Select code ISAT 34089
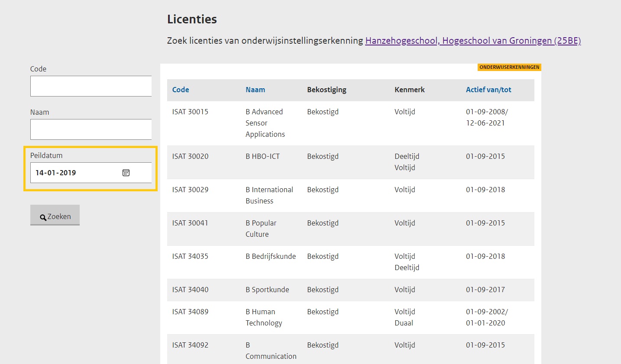Image resolution: width=621 pixels, height=364 pixels. (x=190, y=312)
